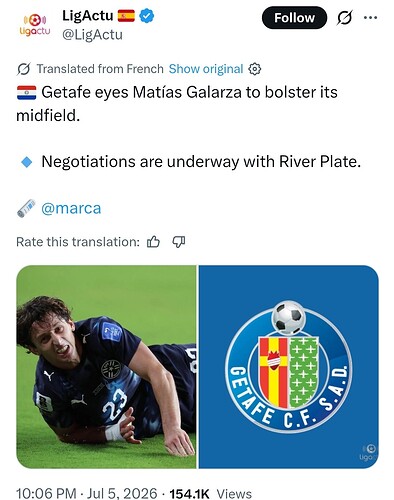Open translation settings gear icon
Screen dimensions: 394x500
tap(255, 69)
